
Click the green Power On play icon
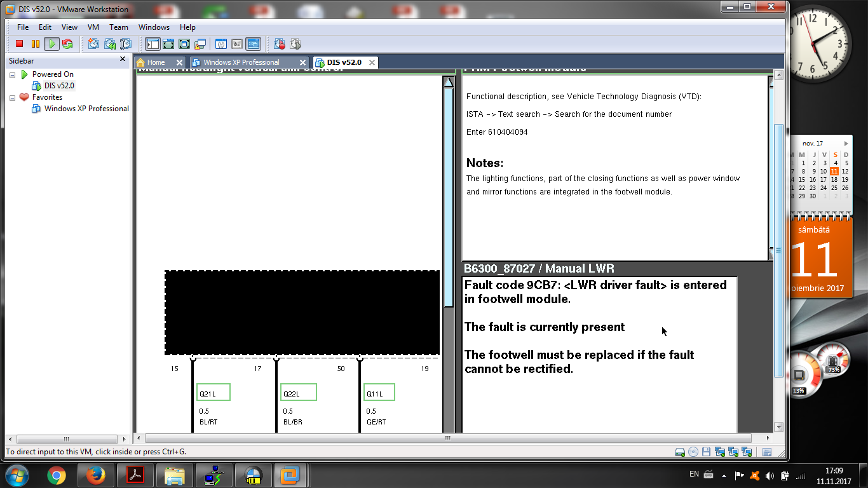tap(51, 44)
